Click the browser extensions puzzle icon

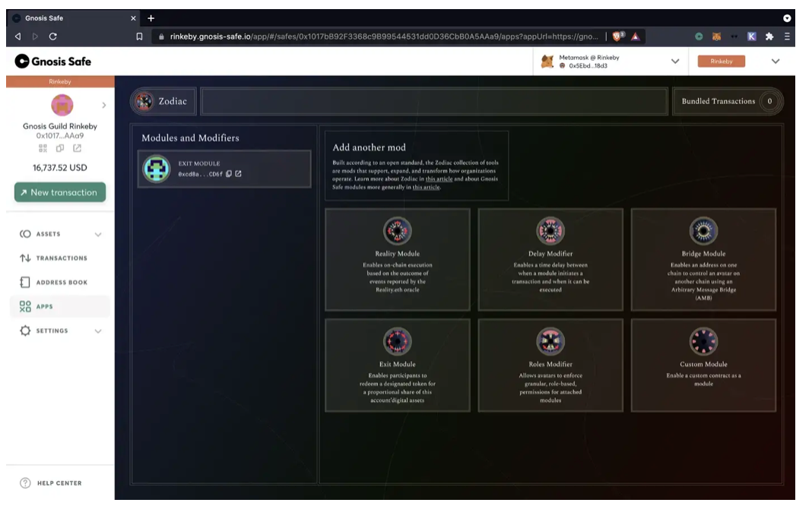[769, 36]
